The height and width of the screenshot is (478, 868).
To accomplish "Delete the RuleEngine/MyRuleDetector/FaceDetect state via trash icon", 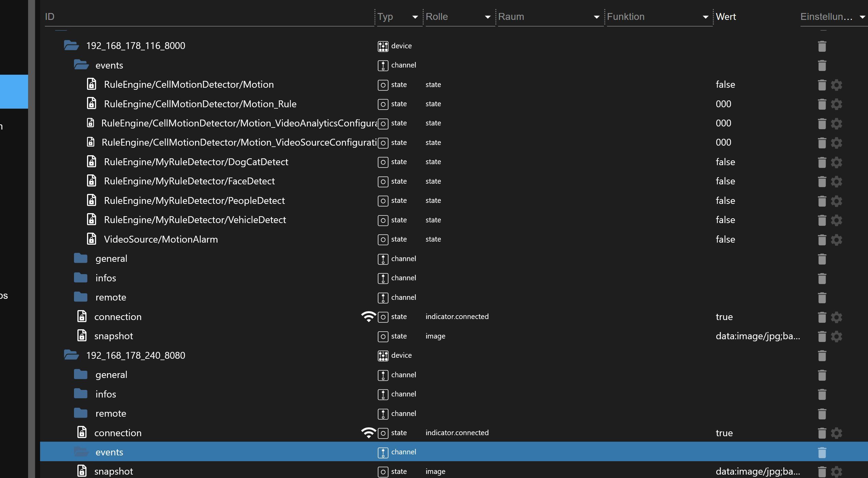I will click(822, 181).
